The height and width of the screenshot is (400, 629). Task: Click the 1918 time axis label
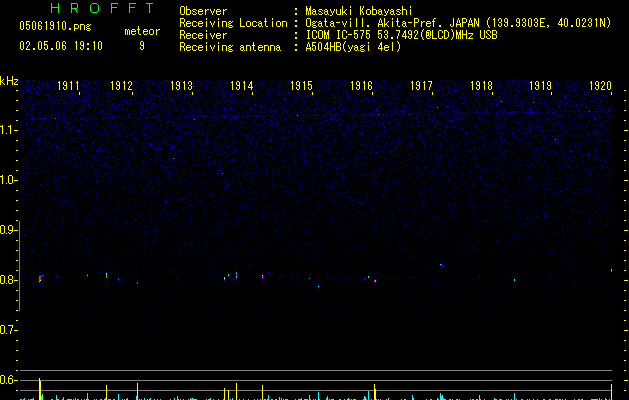pyautogui.click(x=481, y=86)
